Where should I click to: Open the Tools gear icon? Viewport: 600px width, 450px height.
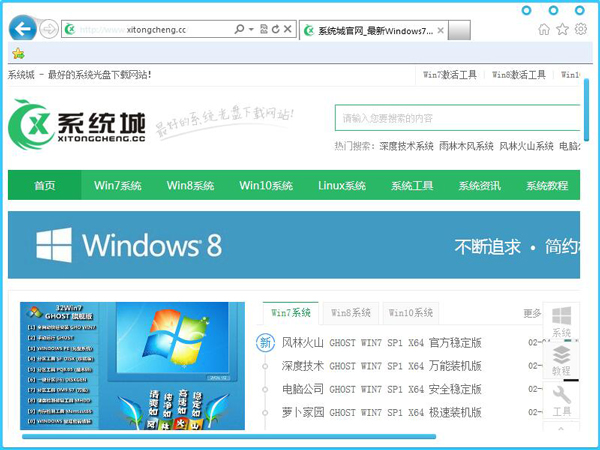coord(580,29)
